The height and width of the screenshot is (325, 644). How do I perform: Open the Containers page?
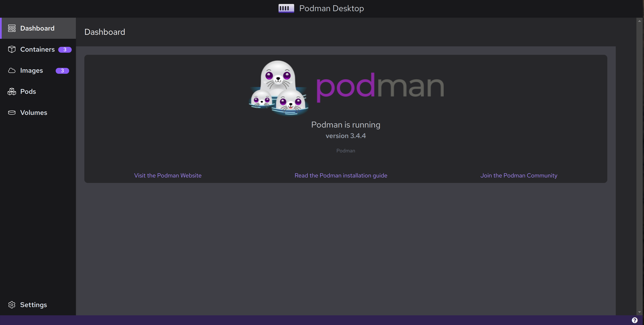(37, 49)
